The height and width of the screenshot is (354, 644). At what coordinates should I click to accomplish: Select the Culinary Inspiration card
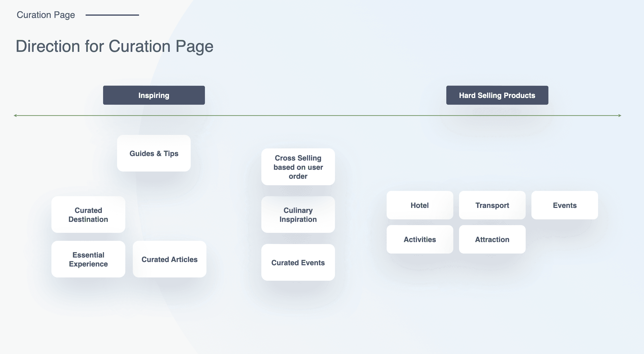[x=298, y=215]
